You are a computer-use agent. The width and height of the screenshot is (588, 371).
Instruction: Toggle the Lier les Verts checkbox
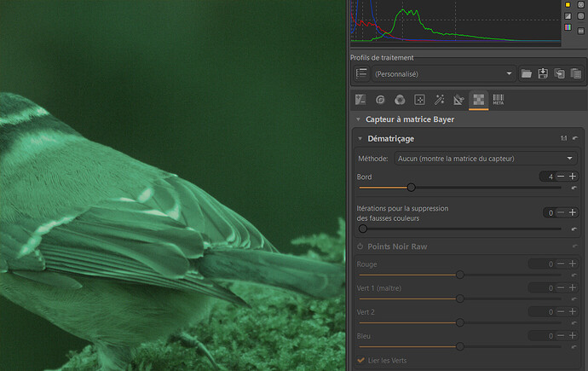(x=361, y=360)
